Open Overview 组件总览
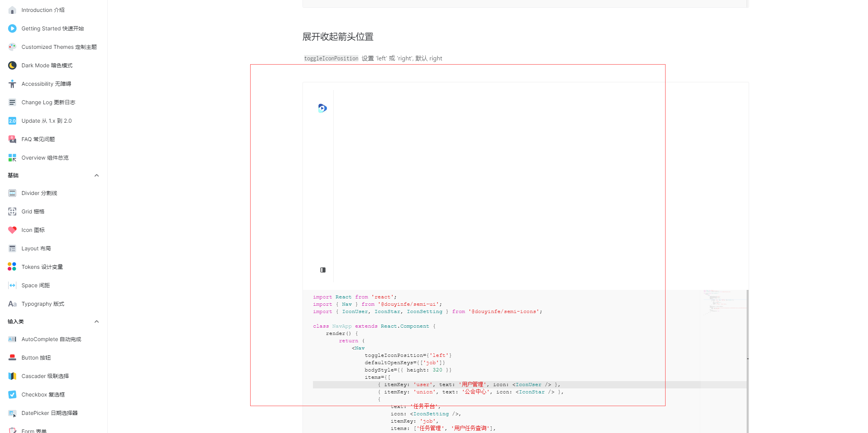 45,158
